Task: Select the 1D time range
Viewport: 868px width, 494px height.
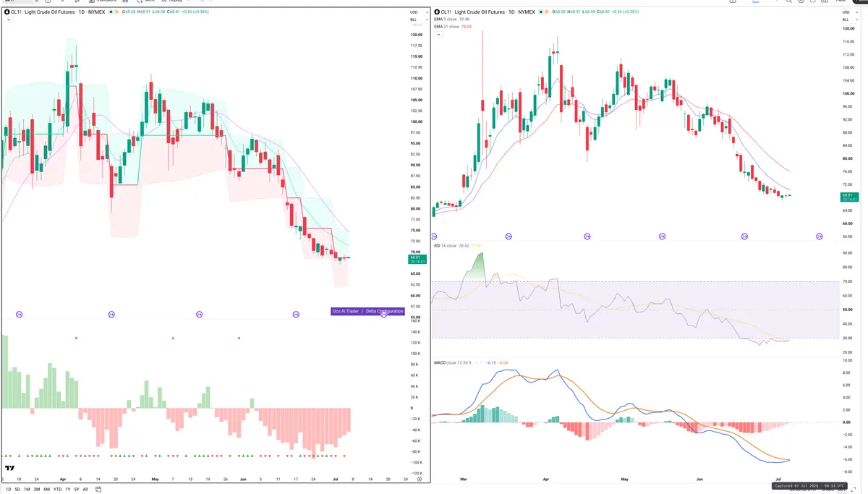Action: click(8, 489)
